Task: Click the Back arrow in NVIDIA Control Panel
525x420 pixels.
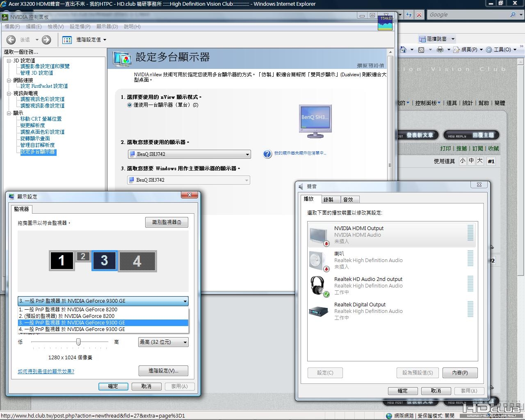Action: (11, 40)
